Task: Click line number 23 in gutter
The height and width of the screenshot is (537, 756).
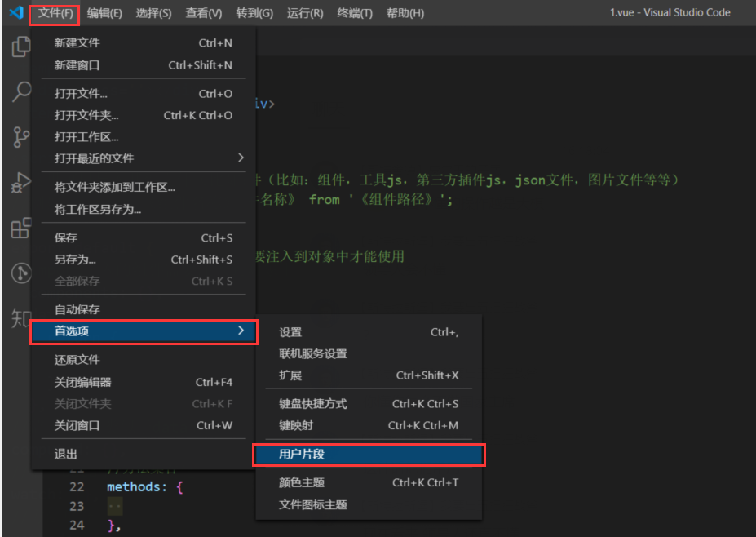Action: pos(77,506)
